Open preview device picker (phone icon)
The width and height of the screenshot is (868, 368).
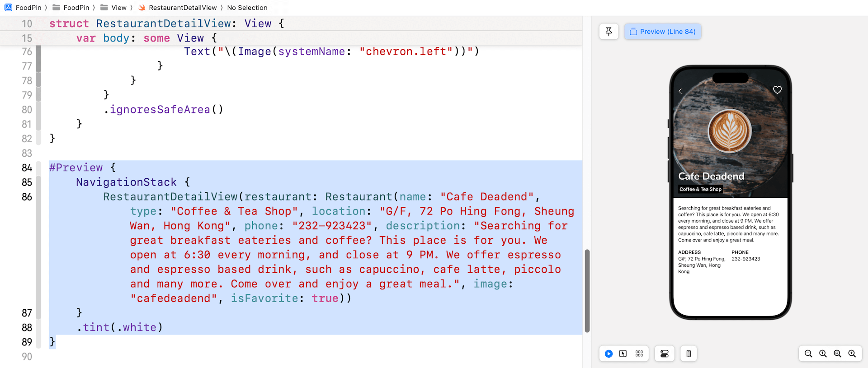[689, 354]
